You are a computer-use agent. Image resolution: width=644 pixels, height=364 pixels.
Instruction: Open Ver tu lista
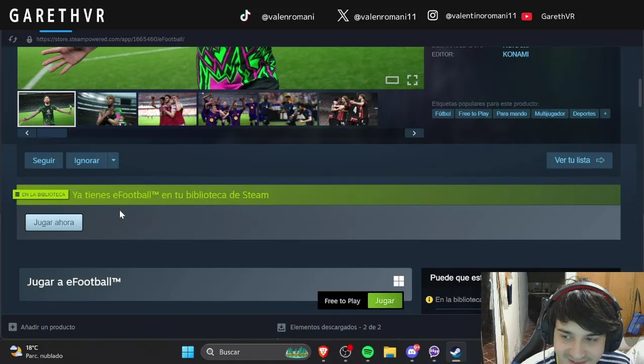click(579, 160)
